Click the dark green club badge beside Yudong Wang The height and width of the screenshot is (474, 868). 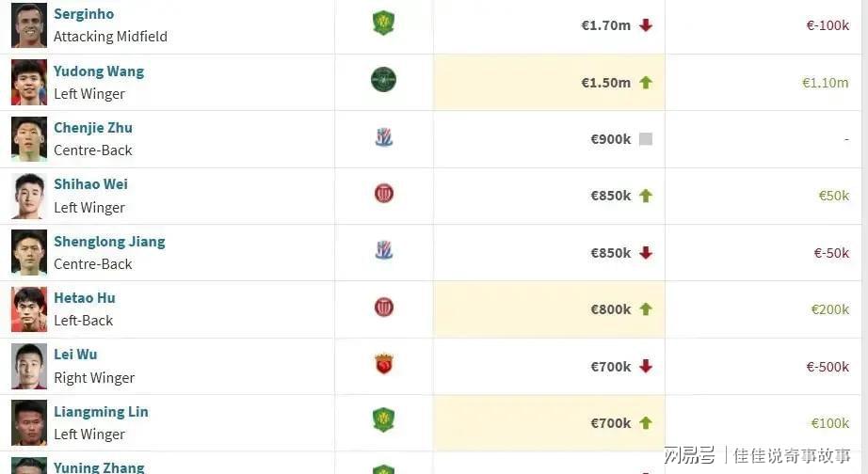tap(383, 80)
